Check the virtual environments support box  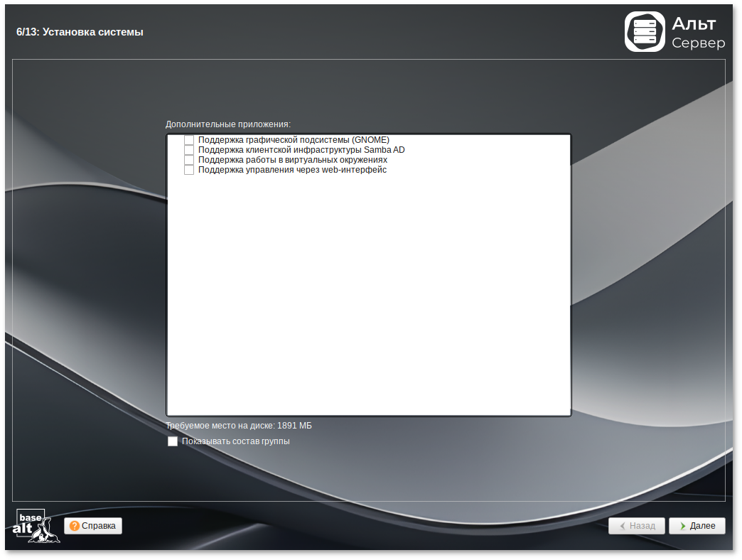click(x=189, y=160)
